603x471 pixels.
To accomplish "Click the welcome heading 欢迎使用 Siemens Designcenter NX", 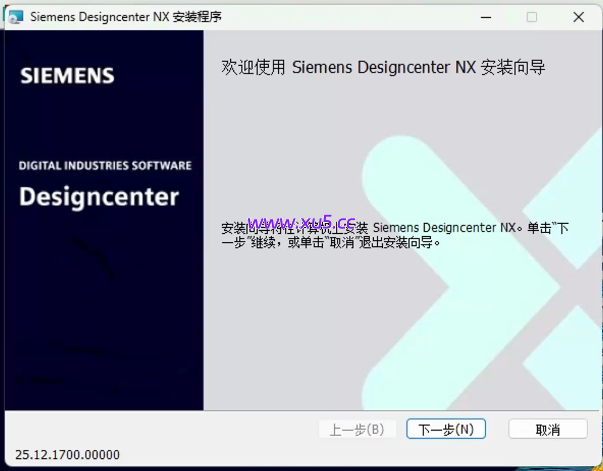I will [382, 68].
